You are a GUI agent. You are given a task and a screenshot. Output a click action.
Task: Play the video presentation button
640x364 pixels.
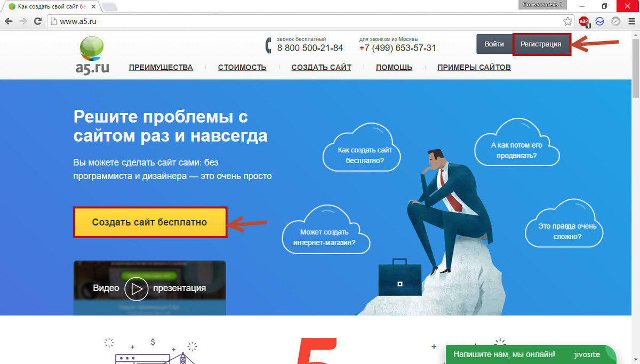tap(136, 288)
